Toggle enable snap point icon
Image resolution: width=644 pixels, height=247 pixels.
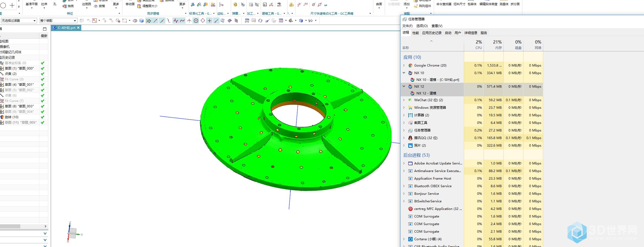[x=148, y=21]
